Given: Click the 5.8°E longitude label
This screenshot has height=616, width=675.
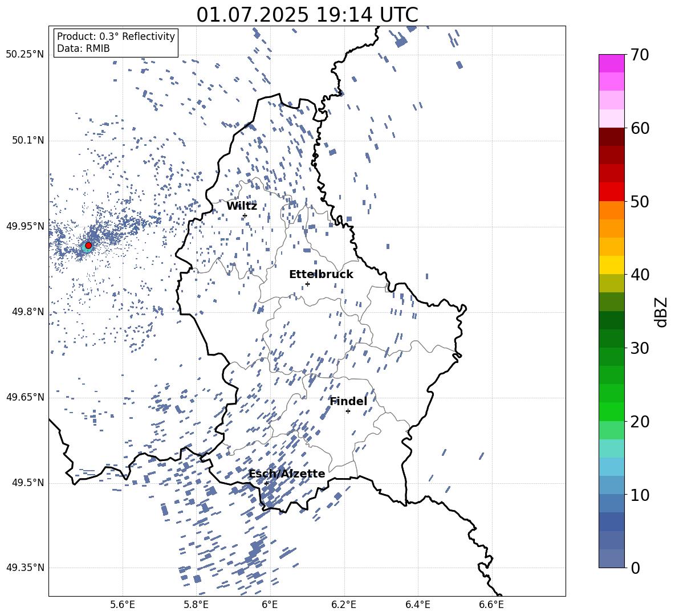Looking at the screenshot, I should [196, 605].
